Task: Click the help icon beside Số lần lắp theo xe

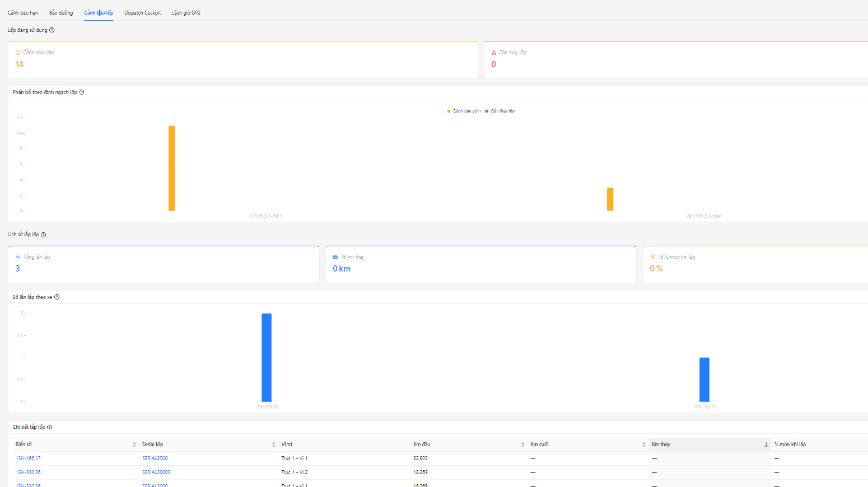Action: coord(57,297)
